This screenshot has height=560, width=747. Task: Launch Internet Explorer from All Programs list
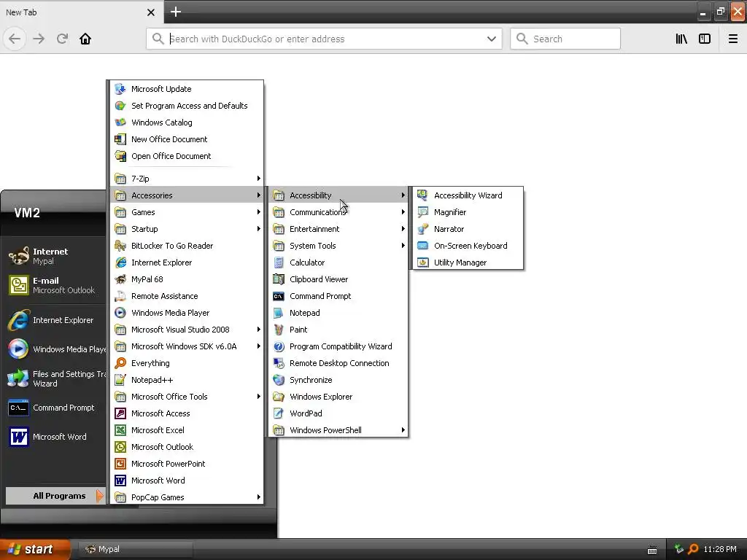(x=187, y=262)
